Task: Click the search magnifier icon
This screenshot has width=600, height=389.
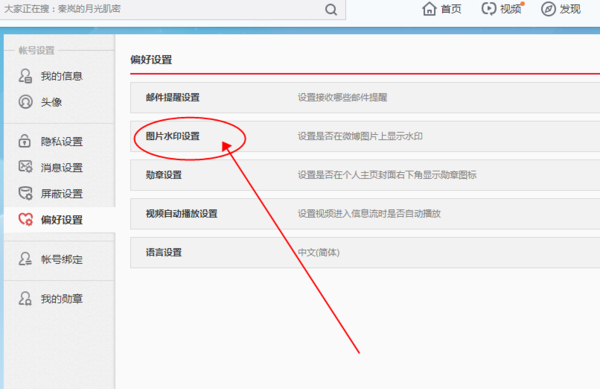Action: (331, 9)
